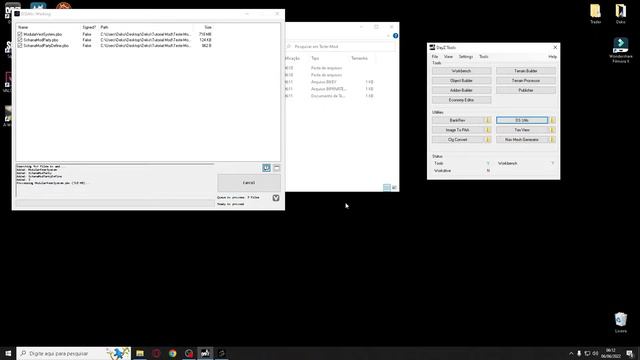Click the microphone tray icon
640x360 pixels.
tap(579, 353)
